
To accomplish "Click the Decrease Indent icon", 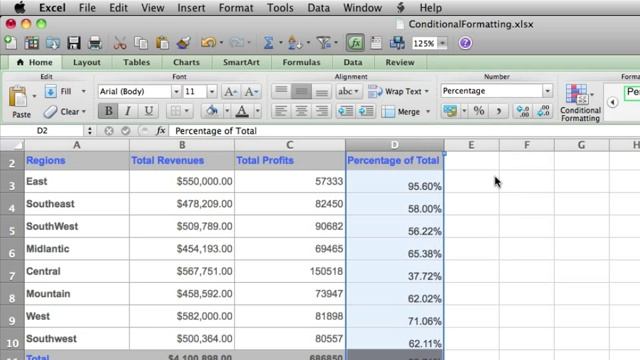I will click(345, 111).
